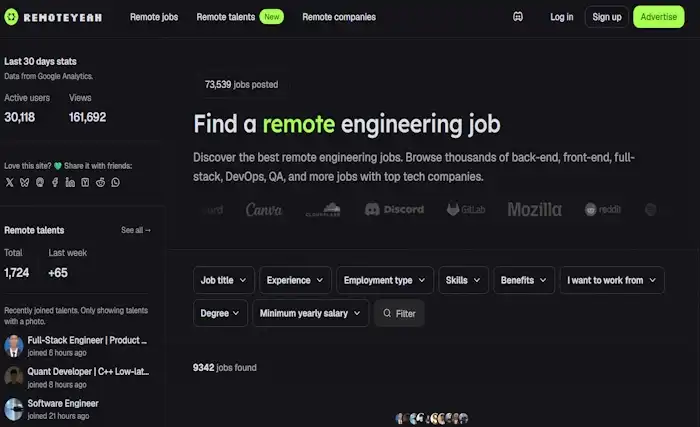700x427 pixels.
Task: Expand the Experience filter dropdown
Action: 295,280
